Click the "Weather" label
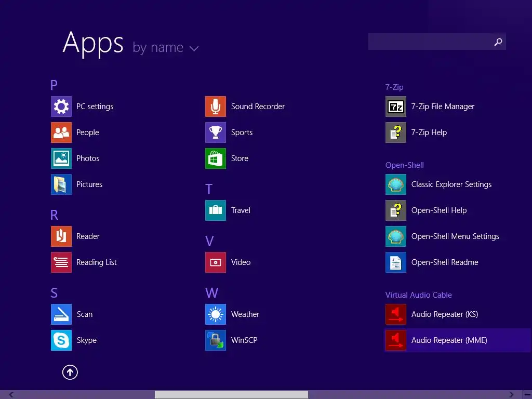Viewport: 532px width, 399px height. (245, 314)
